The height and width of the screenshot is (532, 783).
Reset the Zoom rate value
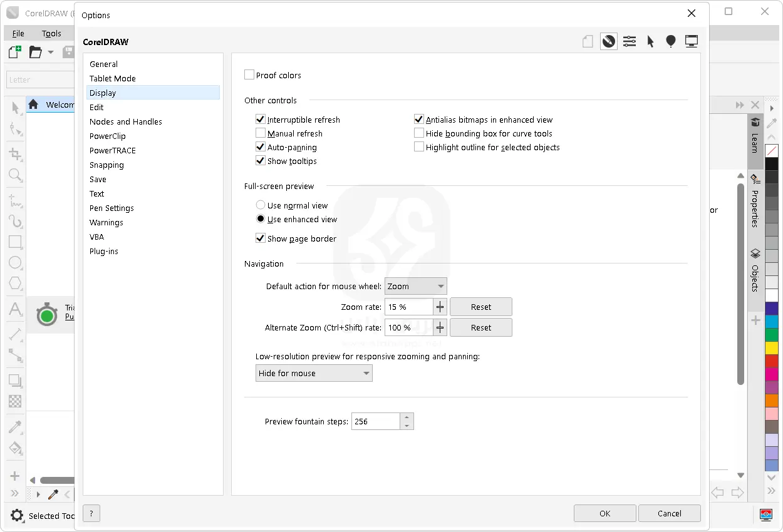(x=480, y=307)
